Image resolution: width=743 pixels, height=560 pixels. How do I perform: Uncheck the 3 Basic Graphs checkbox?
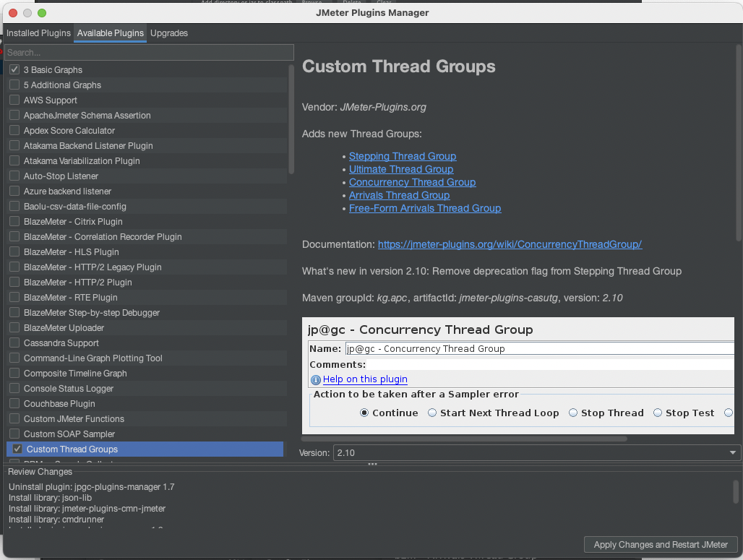tap(14, 69)
